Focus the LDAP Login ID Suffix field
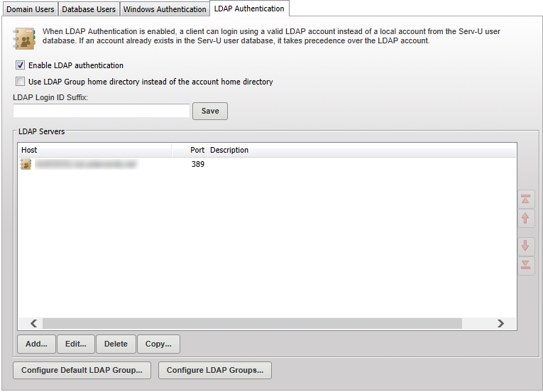Viewport: 543px width, 392px height. tap(102, 111)
